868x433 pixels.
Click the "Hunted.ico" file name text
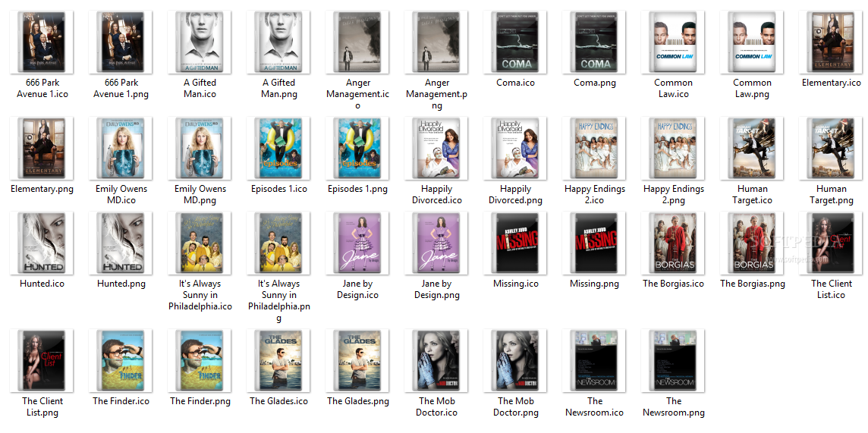42,284
